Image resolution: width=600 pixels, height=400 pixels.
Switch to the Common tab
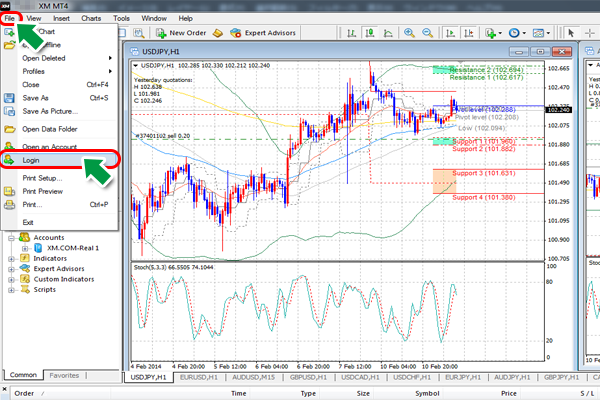pyautogui.click(x=23, y=375)
